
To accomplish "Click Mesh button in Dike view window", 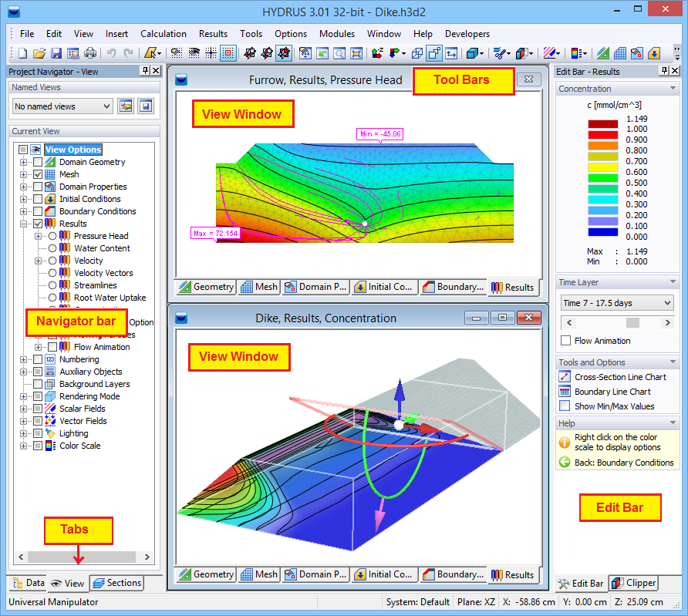I will (x=260, y=574).
